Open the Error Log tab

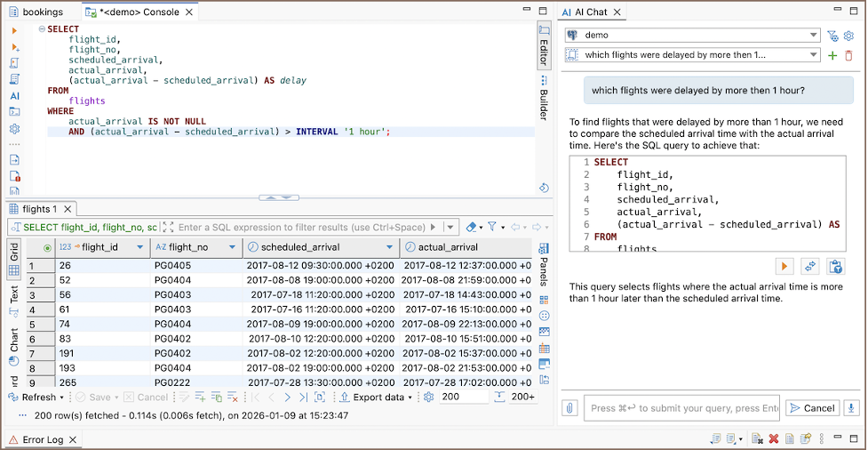(x=44, y=439)
